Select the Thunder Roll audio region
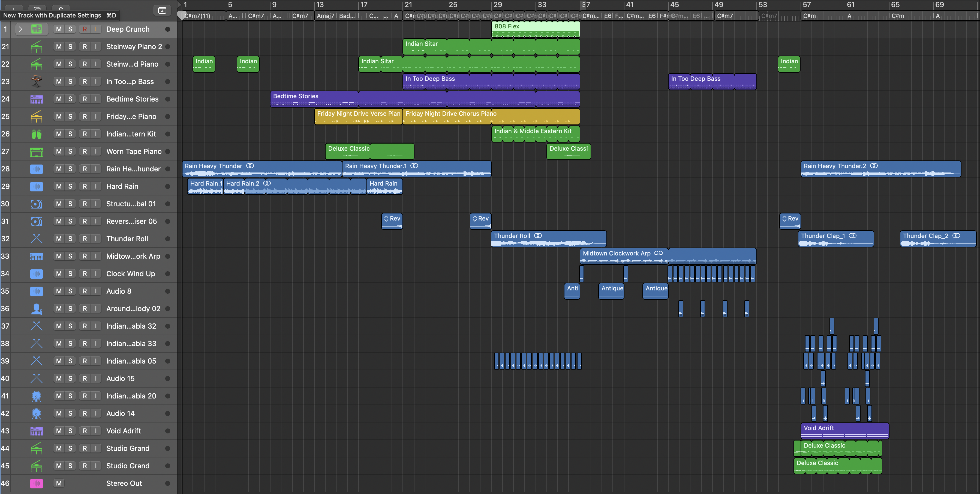 [549, 239]
